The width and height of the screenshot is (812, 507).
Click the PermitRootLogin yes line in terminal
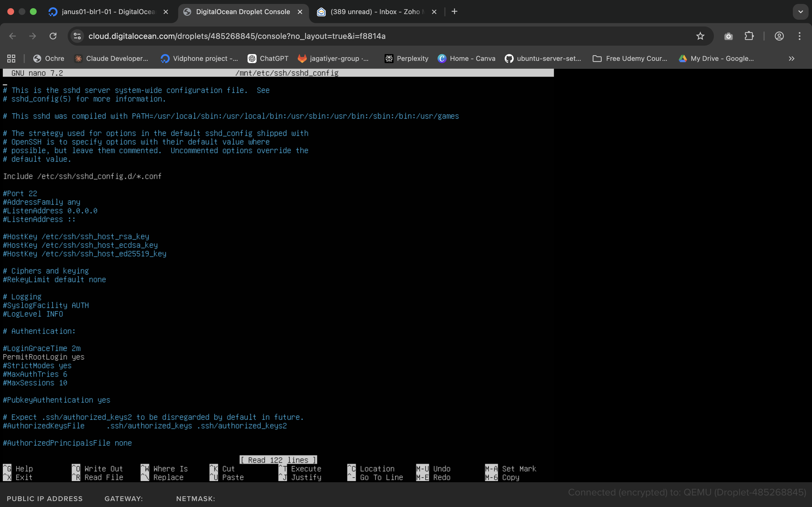coord(44,357)
